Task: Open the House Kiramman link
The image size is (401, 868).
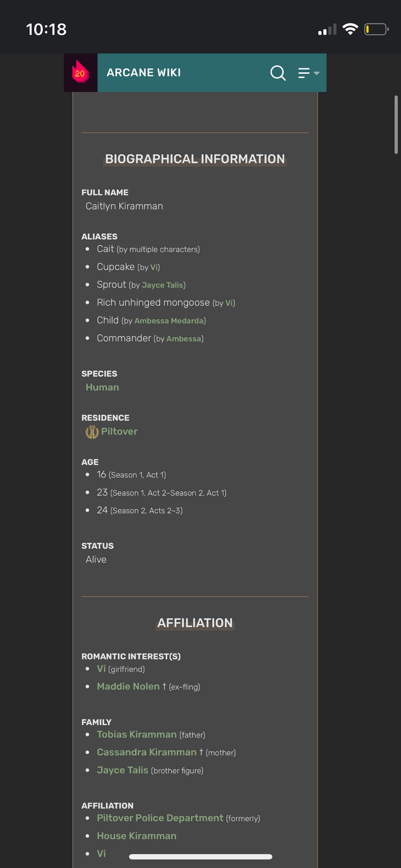Action: pyautogui.click(x=136, y=836)
